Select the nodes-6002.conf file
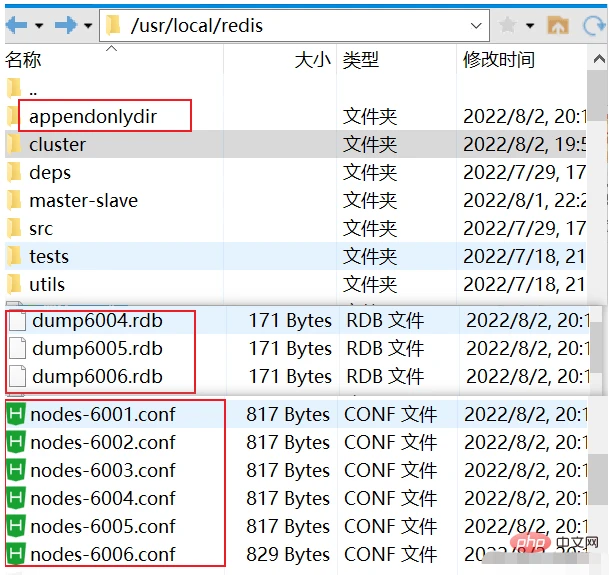Image resolution: width=609 pixels, height=575 pixels. pos(103,442)
